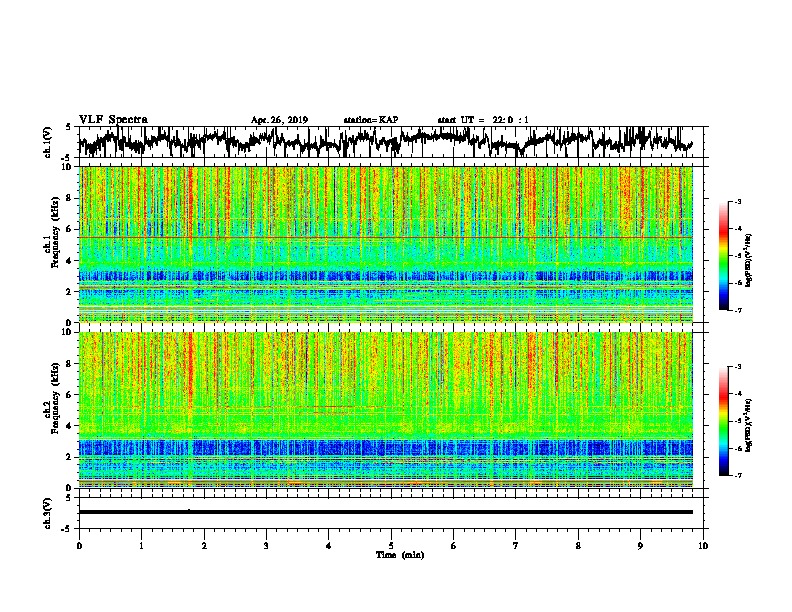Click the "ch.3(V)" axis label
Image resolution: width=792 pixels, height=612 pixels.
pyautogui.click(x=48, y=513)
